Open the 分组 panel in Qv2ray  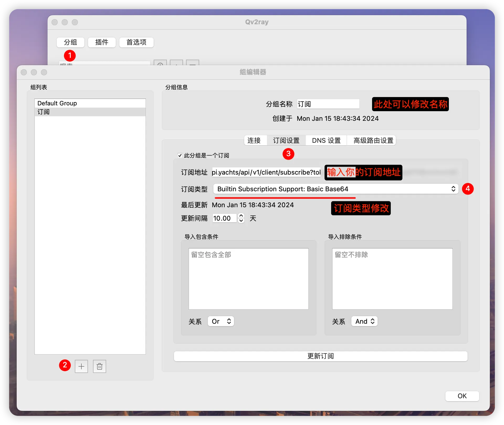tap(70, 42)
